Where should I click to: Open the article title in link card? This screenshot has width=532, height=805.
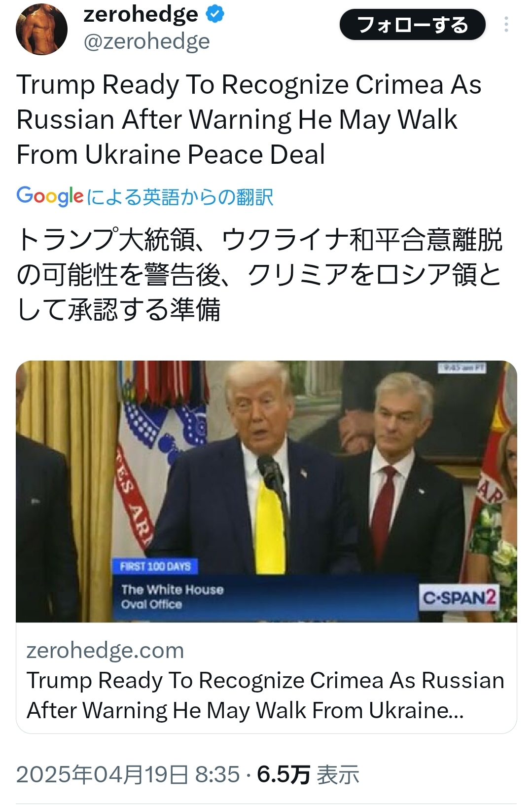coord(265,695)
